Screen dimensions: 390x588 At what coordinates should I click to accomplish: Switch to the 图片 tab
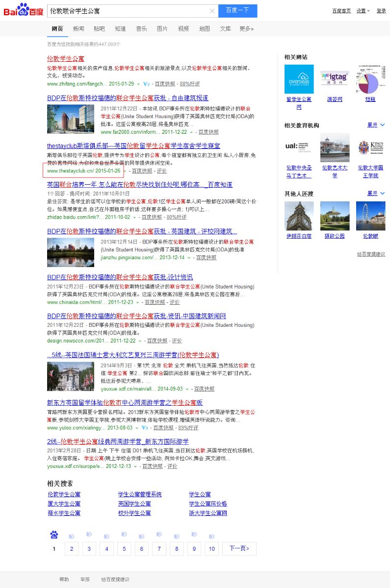click(x=162, y=29)
